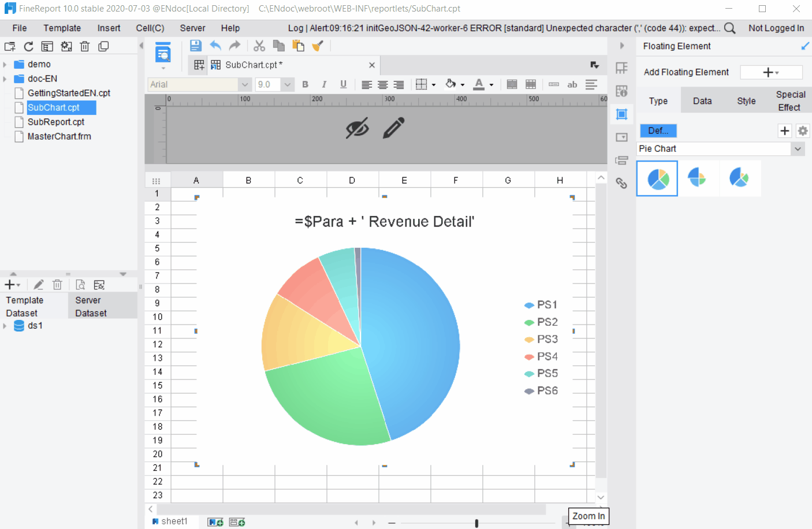Select the Floating Element panel icon
The image size is (812, 529).
coord(621,114)
